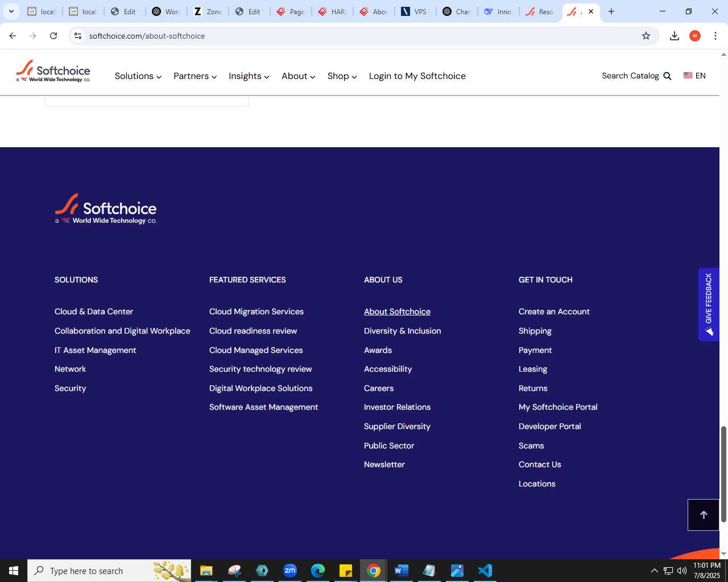
Task: Switch to the Zone browser tab
Action: click(208, 11)
